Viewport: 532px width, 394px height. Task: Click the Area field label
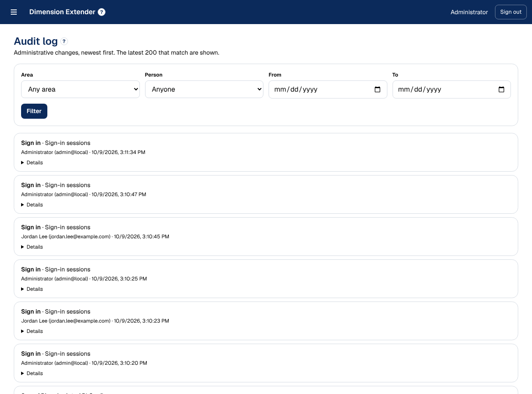[27, 75]
